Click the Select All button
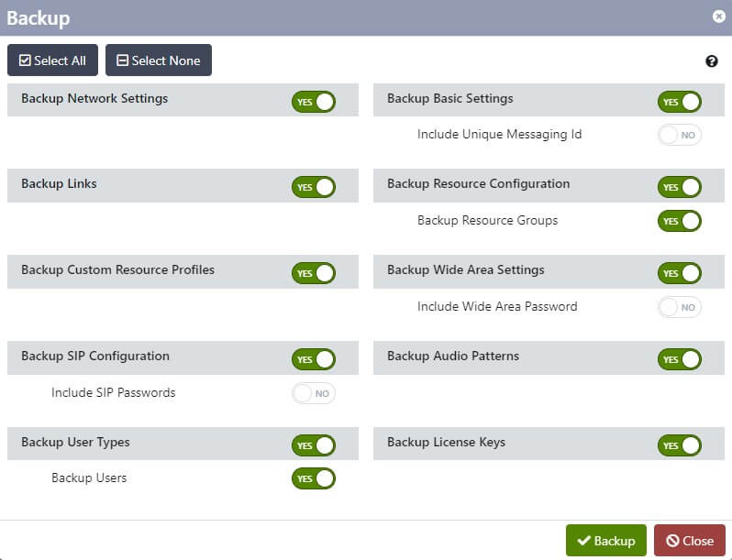The image size is (732, 560). tap(52, 60)
